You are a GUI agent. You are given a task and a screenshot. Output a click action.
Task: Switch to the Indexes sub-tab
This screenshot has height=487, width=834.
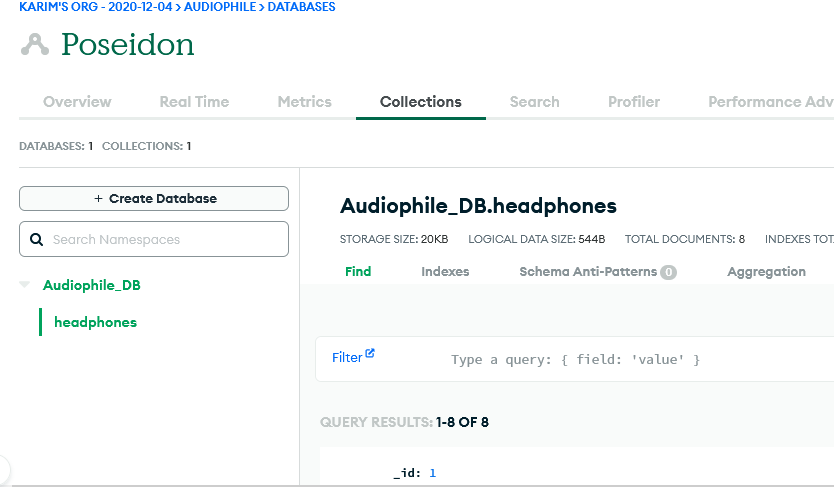(445, 272)
